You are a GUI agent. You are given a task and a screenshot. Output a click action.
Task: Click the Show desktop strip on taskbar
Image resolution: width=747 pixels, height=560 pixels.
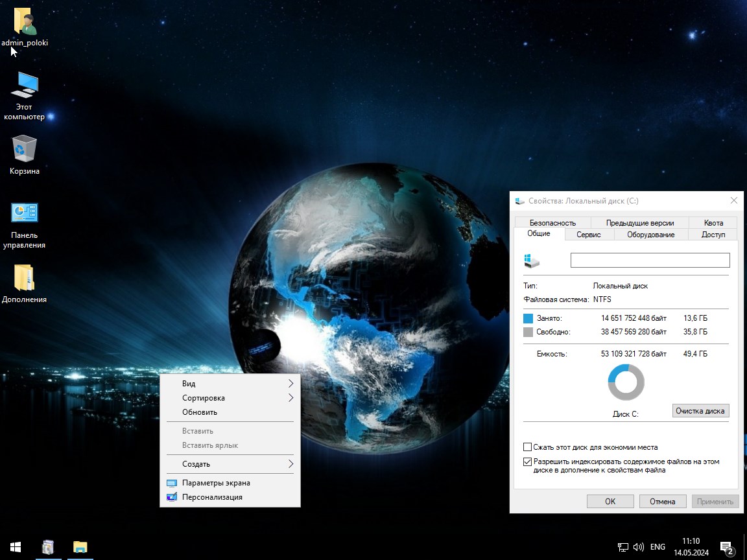click(x=745, y=547)
